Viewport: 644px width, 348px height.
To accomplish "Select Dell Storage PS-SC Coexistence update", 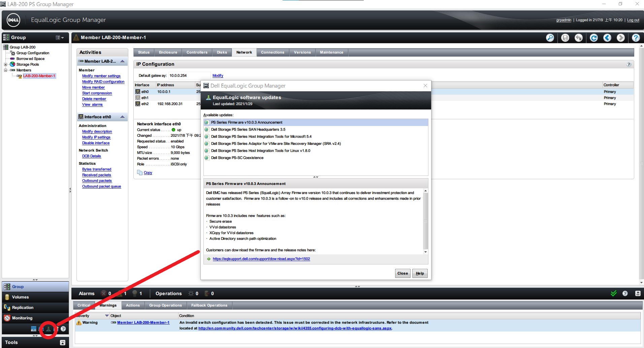I will tap(316, 158).
